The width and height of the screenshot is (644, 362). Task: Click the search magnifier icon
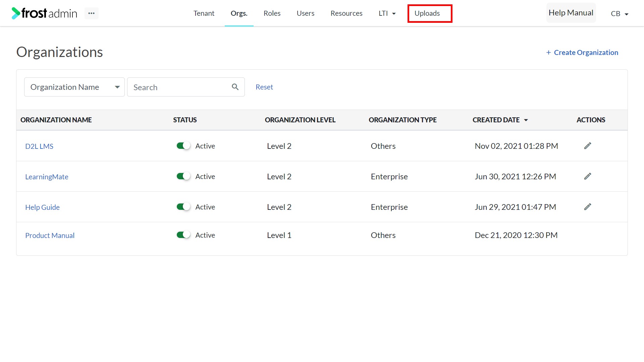[235, 87]
